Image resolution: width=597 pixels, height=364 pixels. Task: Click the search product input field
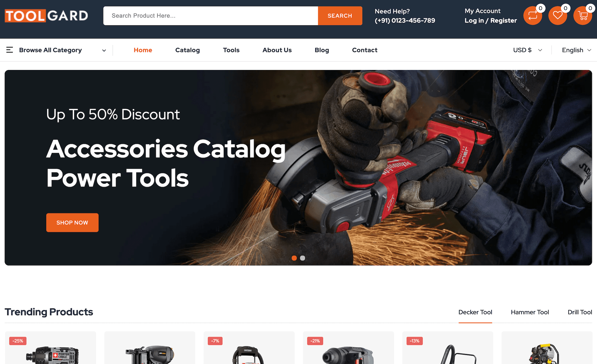[x=211, y=15]
